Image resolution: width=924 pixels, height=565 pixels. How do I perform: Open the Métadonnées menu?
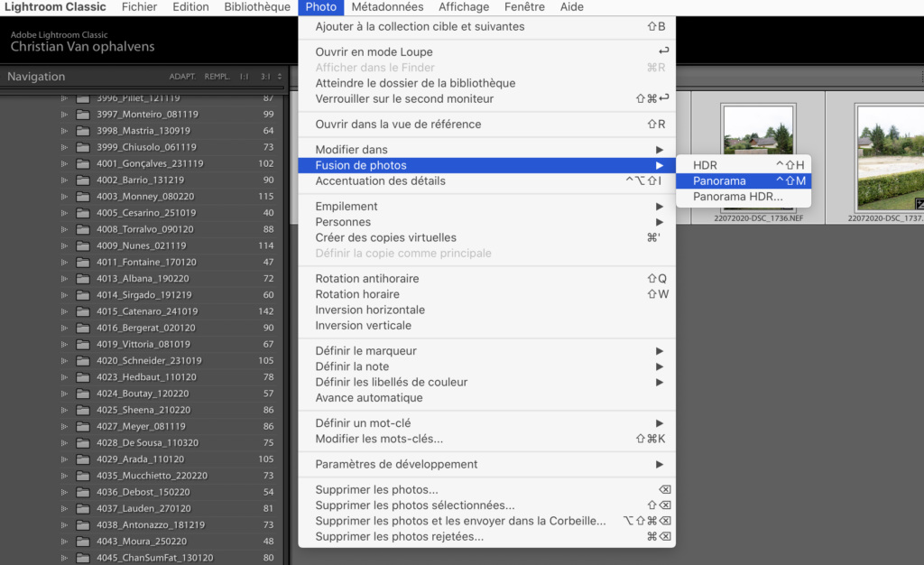(x=387, y=7)
